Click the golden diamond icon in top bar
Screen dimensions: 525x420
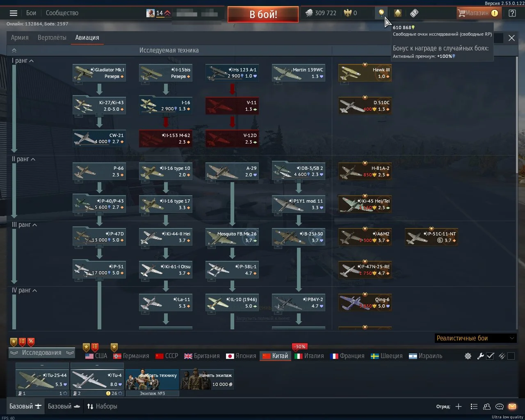397,13
